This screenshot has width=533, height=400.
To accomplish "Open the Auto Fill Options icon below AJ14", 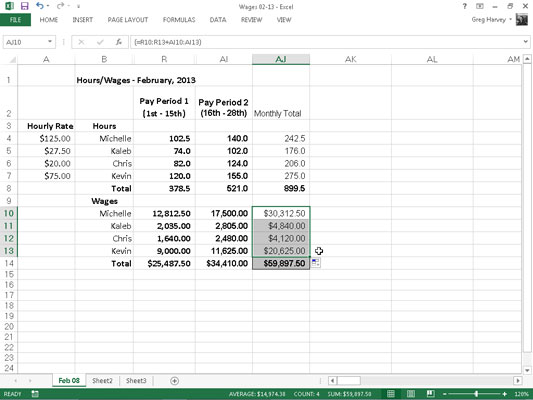I will pos(316,263).
